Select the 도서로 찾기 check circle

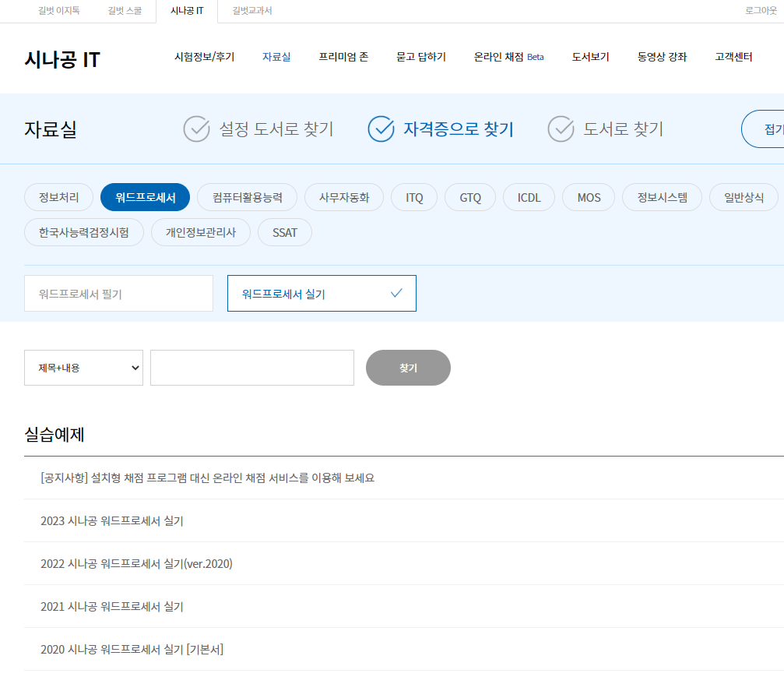tap(561, 129)
